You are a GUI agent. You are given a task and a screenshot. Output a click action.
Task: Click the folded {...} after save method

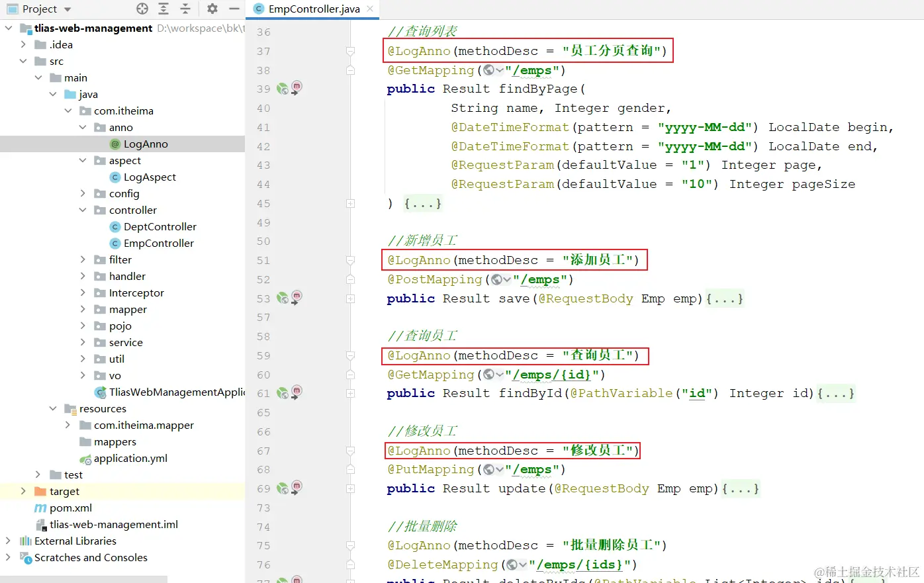coord(725,299)
